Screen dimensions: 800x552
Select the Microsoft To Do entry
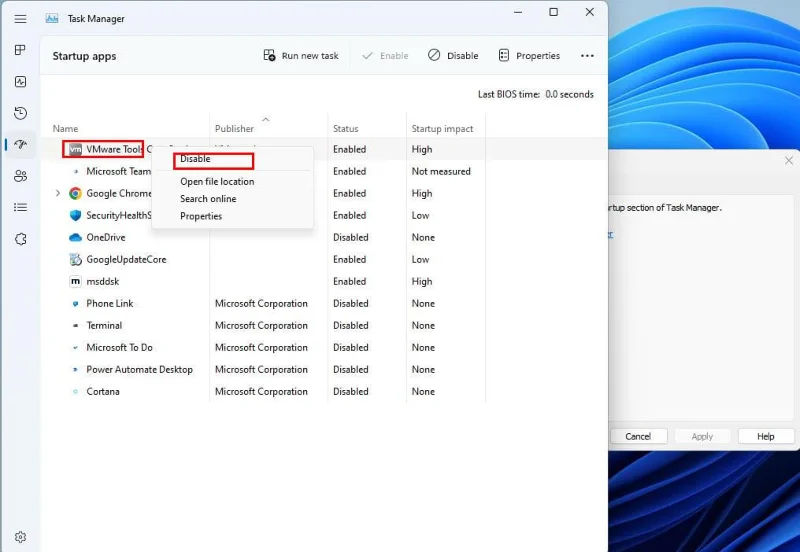(x=119, y=347)
